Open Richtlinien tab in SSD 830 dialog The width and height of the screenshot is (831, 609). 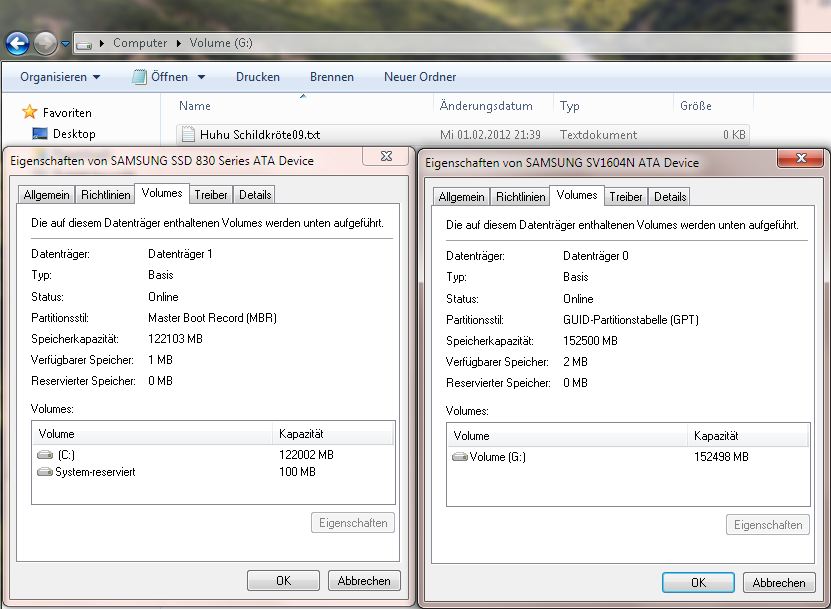105,195
